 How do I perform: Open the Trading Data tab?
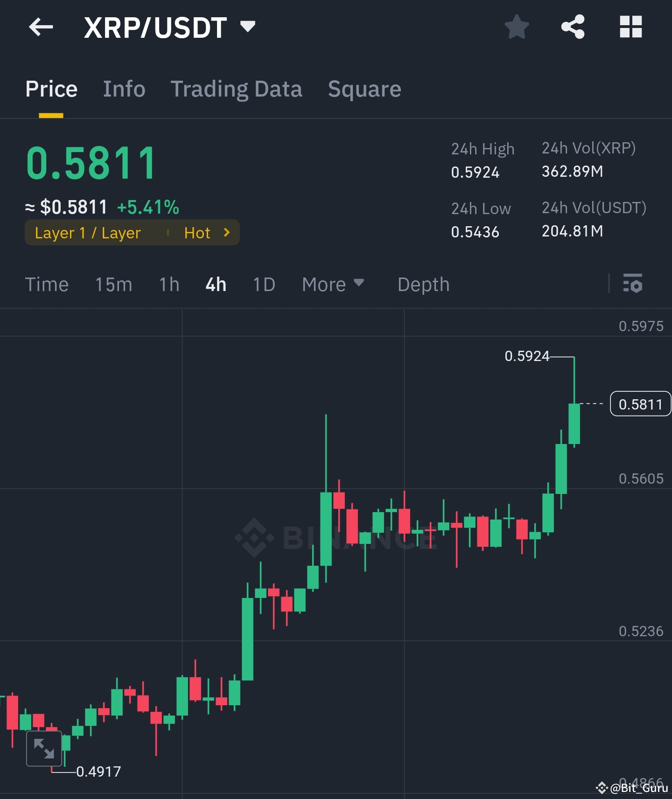[x=237, y=89]
